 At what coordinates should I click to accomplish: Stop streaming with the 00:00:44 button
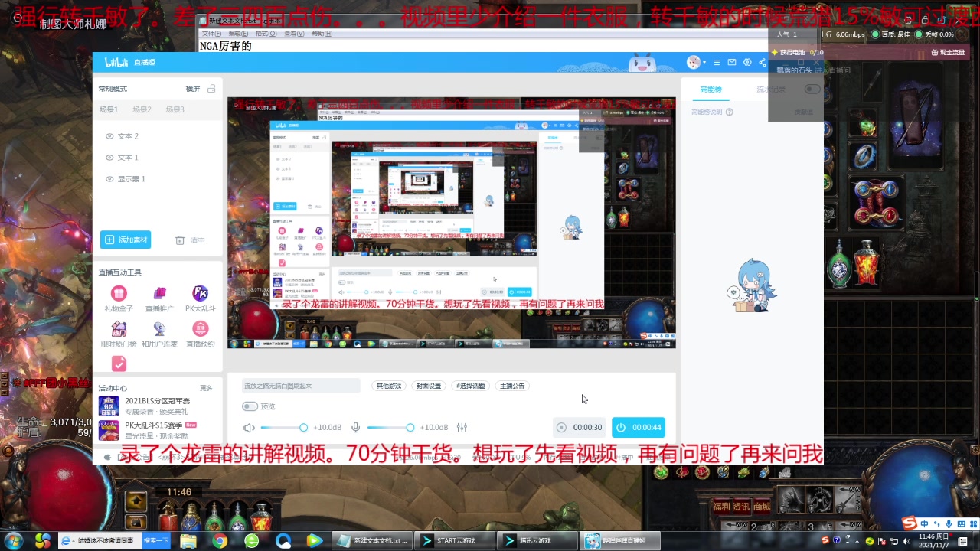(x=639, y=427)
